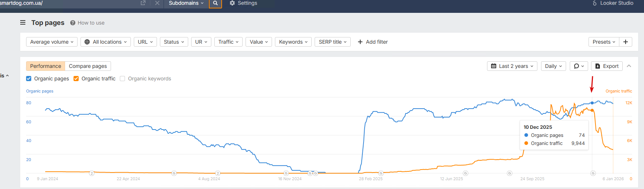This screenshot has height=189, width=644.
Task: Uncheck the Organic pages checkbox
Action: (x=29, y=79)
